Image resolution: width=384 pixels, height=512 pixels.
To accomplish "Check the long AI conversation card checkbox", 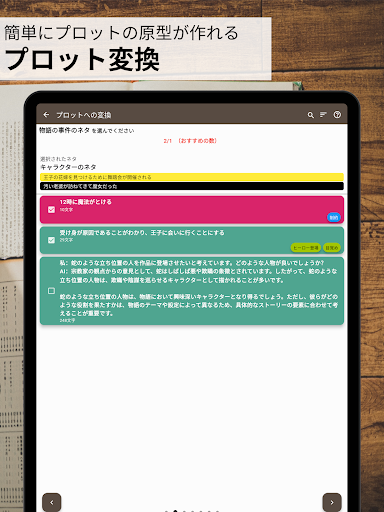I will (51, 291).
